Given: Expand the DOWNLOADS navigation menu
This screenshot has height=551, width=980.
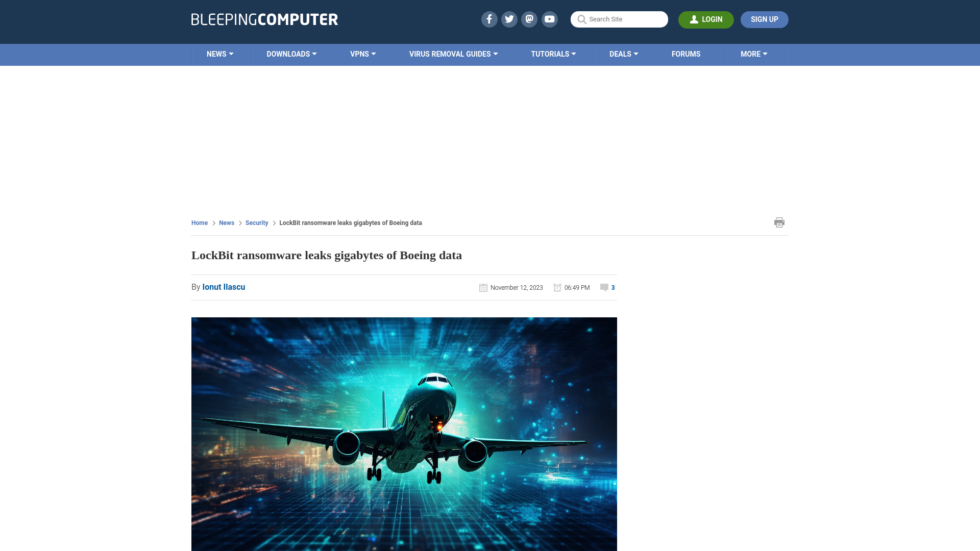Looking at the screenshot, I should tap(291, 54).
